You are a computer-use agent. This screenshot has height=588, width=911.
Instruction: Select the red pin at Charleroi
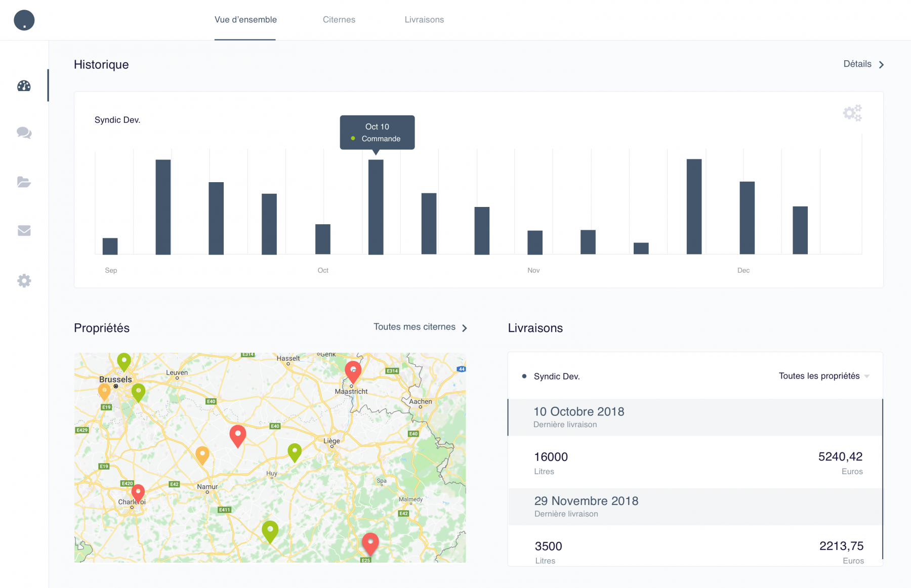coord(138,493)
